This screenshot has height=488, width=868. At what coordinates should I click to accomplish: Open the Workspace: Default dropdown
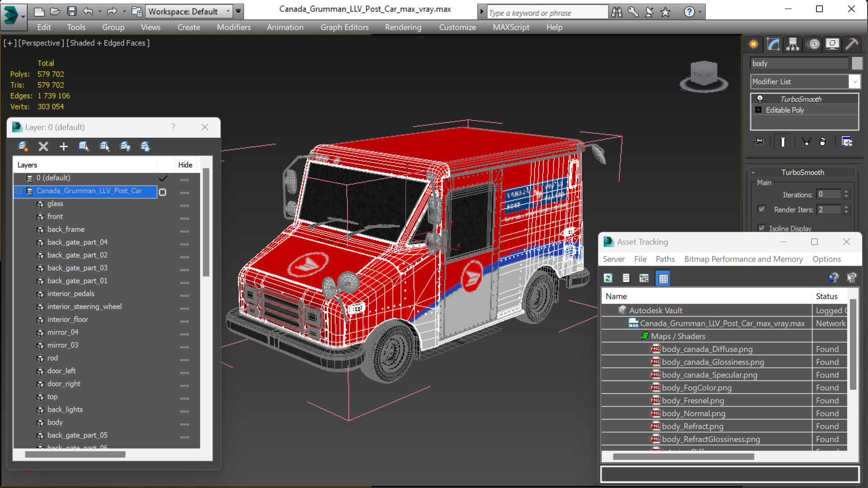coord(188,11)
